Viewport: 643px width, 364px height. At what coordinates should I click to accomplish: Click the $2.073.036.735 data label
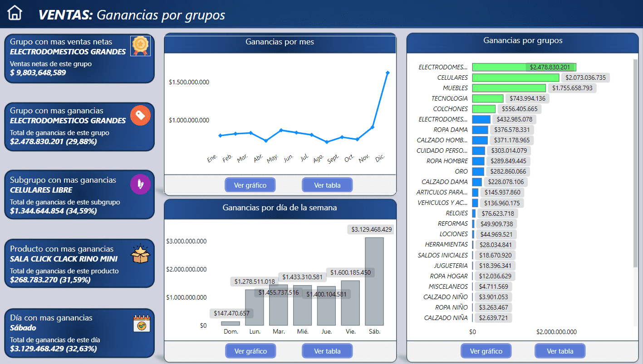[x=585, y=78]
